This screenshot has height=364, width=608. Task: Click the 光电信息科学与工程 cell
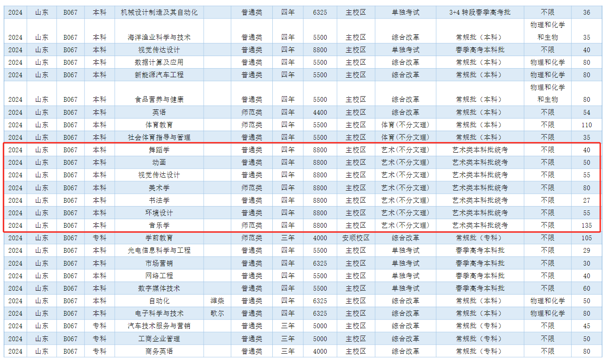[x=159, y=250]
